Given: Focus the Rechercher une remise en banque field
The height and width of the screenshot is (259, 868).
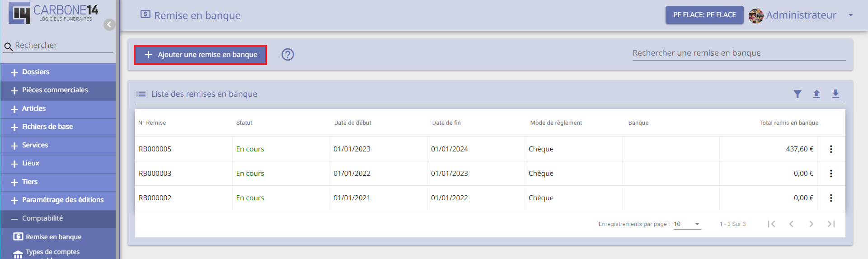Looking at the screenshot, I should pos(739,53).
